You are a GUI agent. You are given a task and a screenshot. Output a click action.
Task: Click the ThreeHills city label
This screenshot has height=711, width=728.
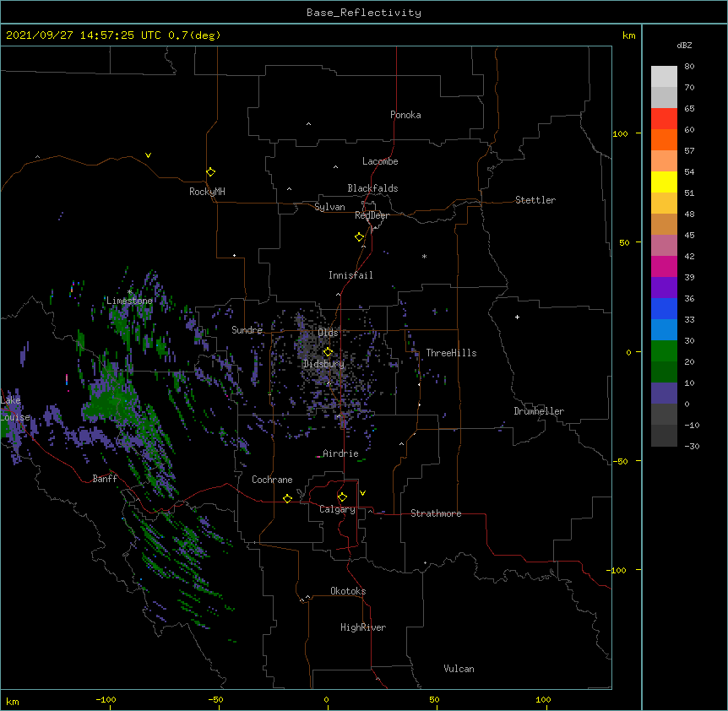tap(451, 353)
